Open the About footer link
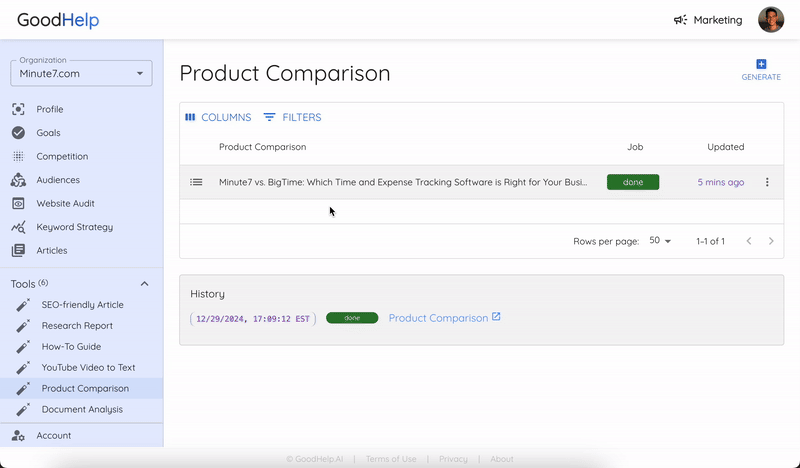The image size is (800, 468). 502,459
